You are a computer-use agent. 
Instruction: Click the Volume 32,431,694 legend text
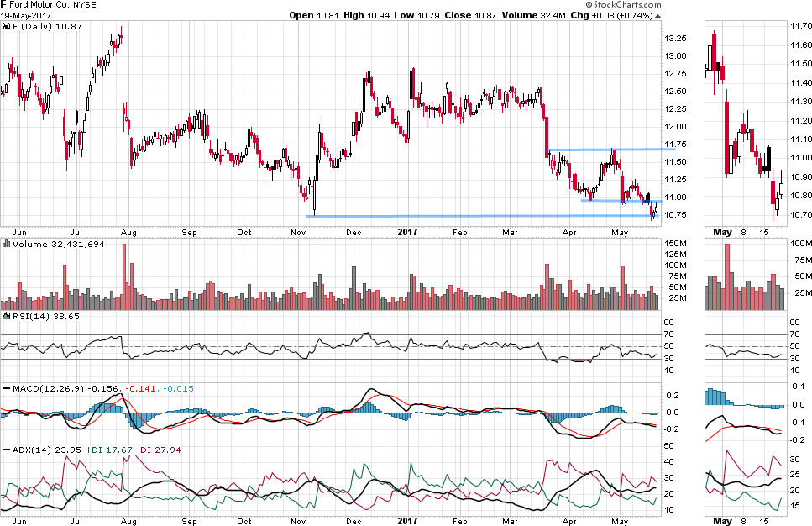tap(59, 244)
